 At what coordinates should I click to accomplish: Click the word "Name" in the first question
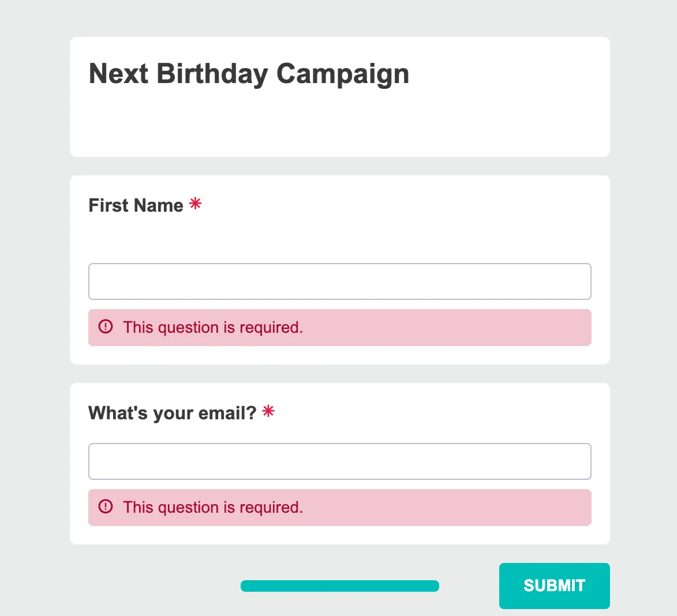point(159,205)
